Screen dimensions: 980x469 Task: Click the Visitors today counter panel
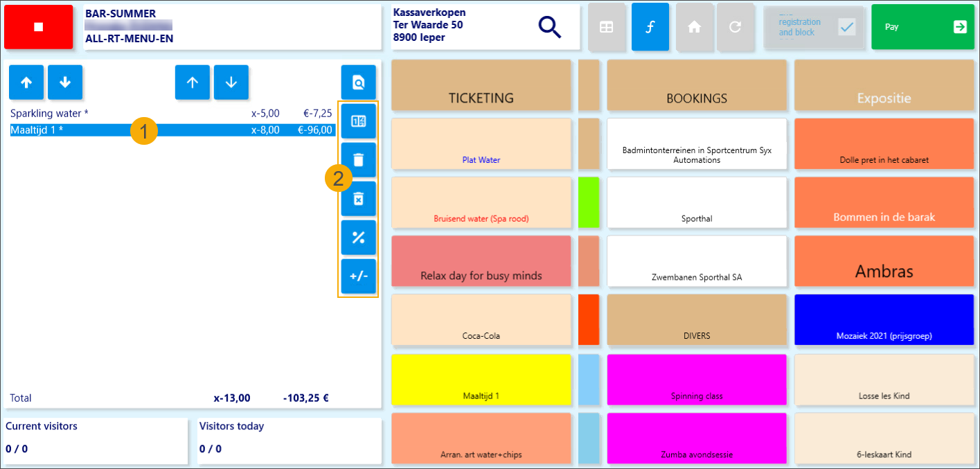pyautogui.click(x=289, y=441)
